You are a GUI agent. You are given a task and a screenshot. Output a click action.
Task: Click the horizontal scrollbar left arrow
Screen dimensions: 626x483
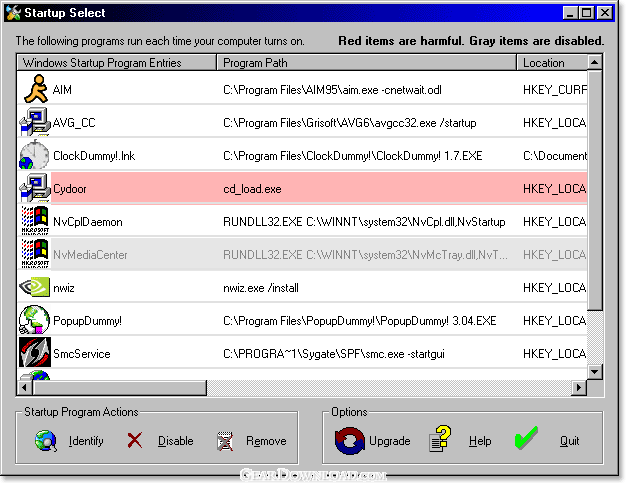[25, 387]
